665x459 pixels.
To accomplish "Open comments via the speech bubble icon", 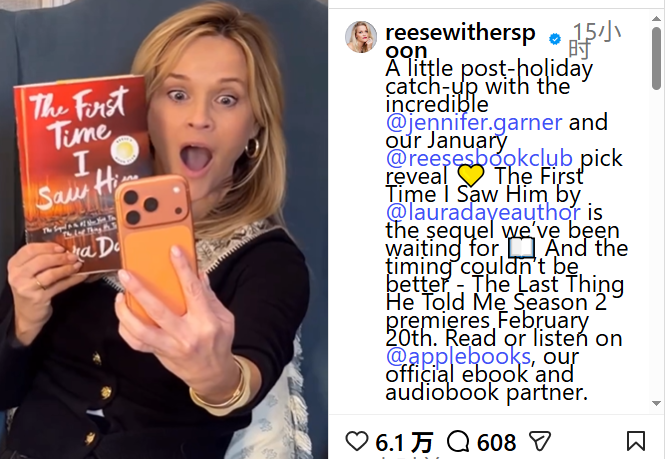I will pyautogui.click(x=458, y=441).
